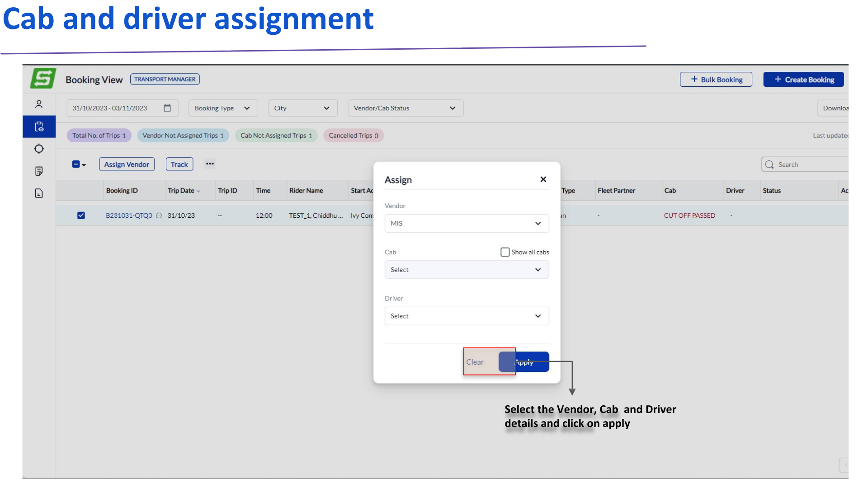
Task: Toggle the select-all checkbox in toolbar
Action: tap(76, 164)
